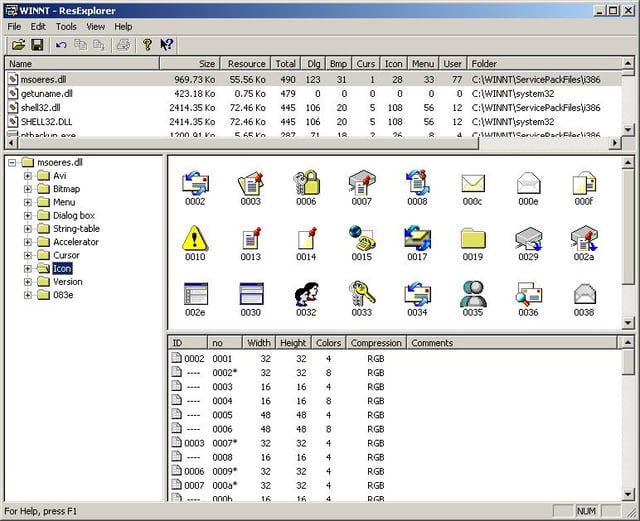Image resolution: width=640 pixels, height=521 pixels.
Task: Select the open envelope icon 000e
Action: pos(528,188)
